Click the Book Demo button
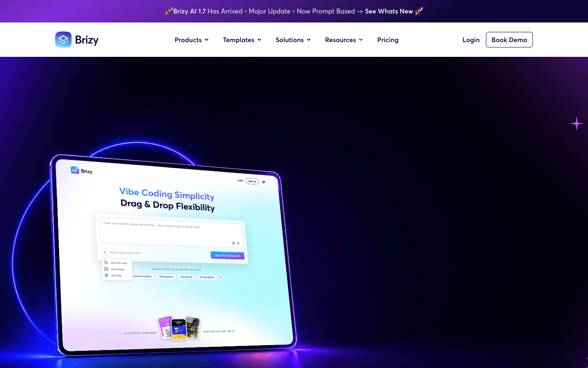This screenshot has width=588, height=368. tap(509, 40)
